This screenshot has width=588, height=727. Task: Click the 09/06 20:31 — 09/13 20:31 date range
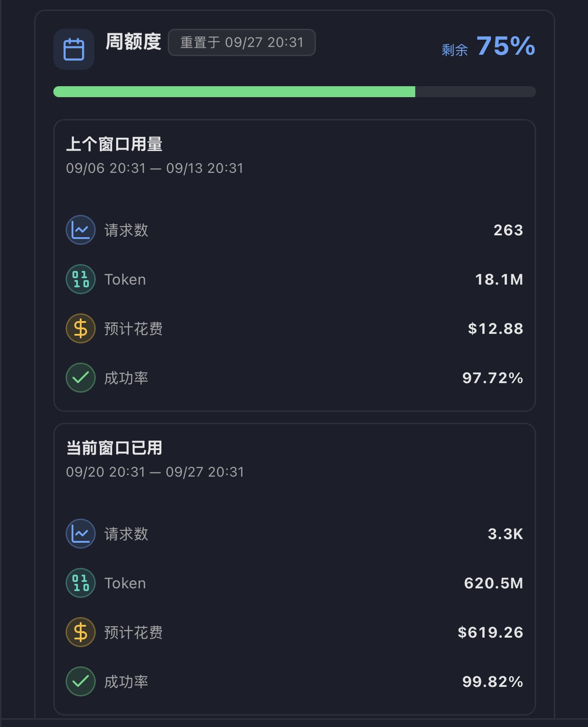[x=155, y=168]
